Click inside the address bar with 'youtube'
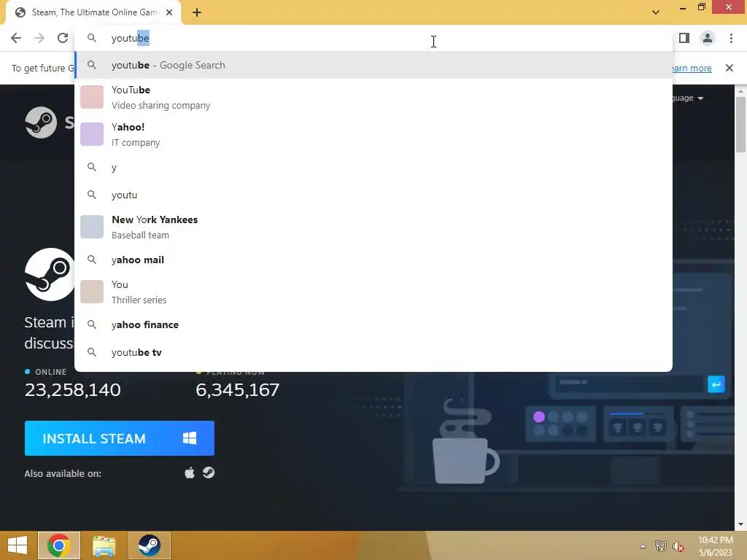The height and width of the screenshot is (560, 747). (373, 38)
